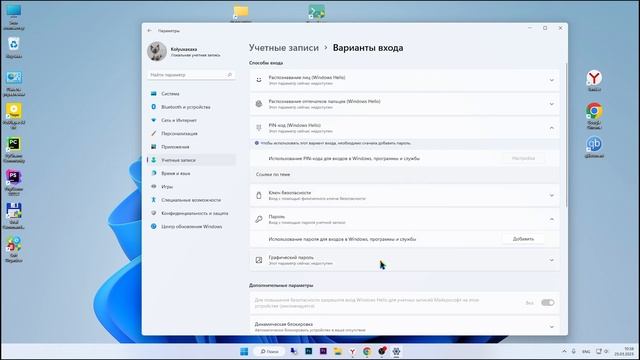Show hidden tray icons chevron
This screenshot has height=360, width=640.
(564, 351)
